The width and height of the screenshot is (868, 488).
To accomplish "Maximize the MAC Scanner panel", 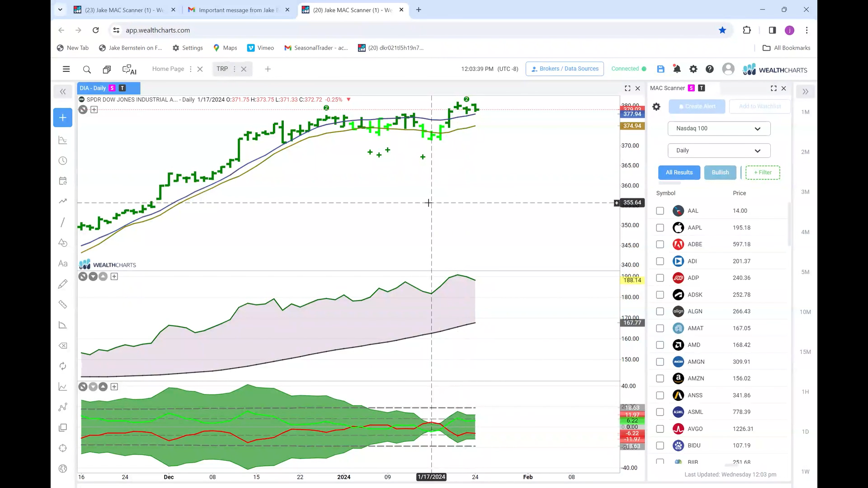I will 774,89.
